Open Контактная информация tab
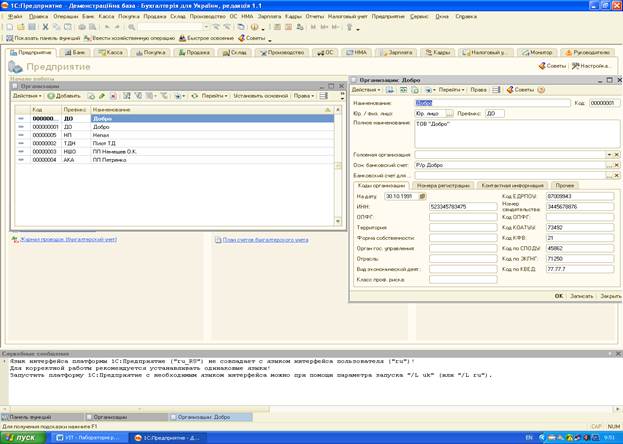Screen dimensions: 623x444 click(x=510, y=185)
